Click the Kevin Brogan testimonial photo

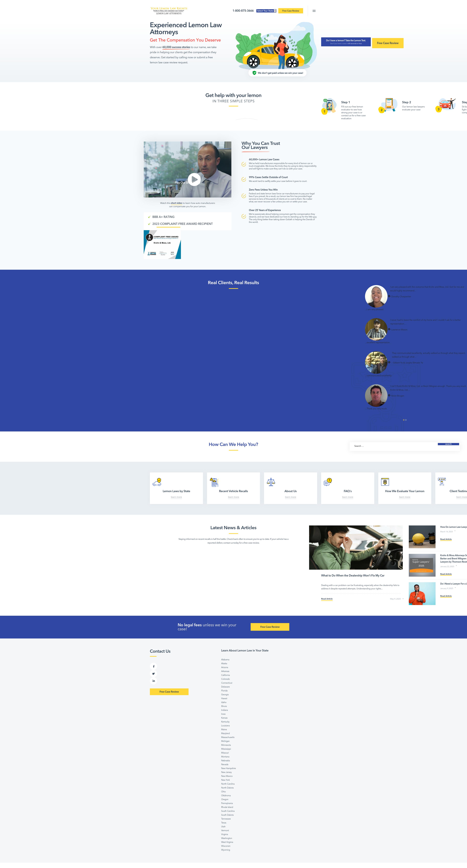tap(376, 396)
